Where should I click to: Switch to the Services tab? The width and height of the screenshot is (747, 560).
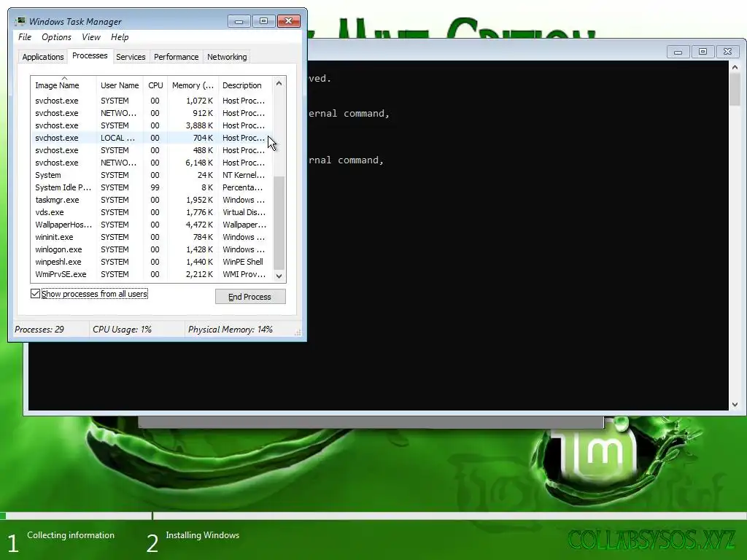point(131,57)
